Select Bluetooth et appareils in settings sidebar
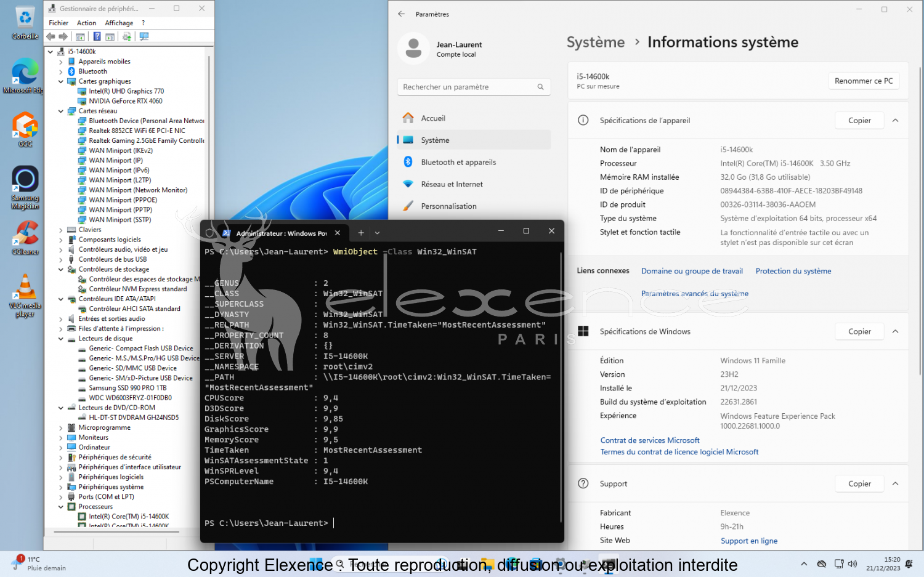 [474, 162]
